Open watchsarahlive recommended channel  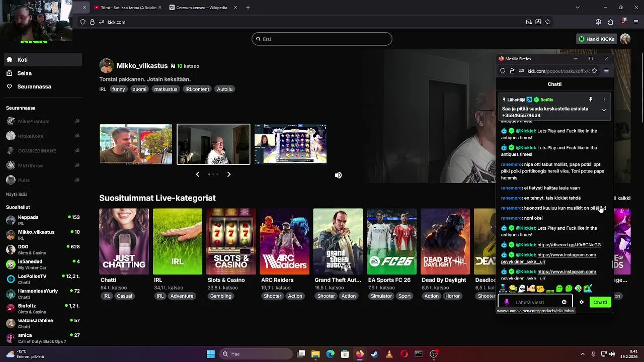click(x=43, y=323)
